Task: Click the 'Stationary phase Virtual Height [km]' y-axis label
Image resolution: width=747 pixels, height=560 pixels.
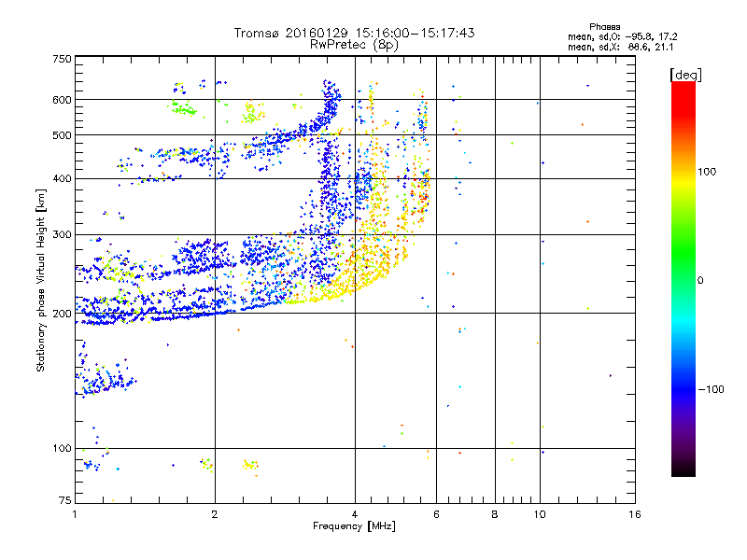Action: tap(41, 280)
